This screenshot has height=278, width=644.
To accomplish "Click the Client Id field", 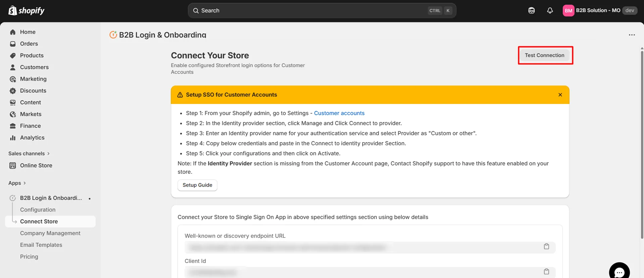I will click(370, 272).
